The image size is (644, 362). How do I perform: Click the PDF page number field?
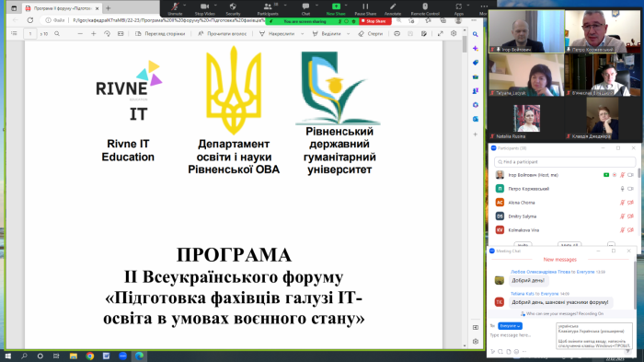pyautogui.click(x=30, y=34)
